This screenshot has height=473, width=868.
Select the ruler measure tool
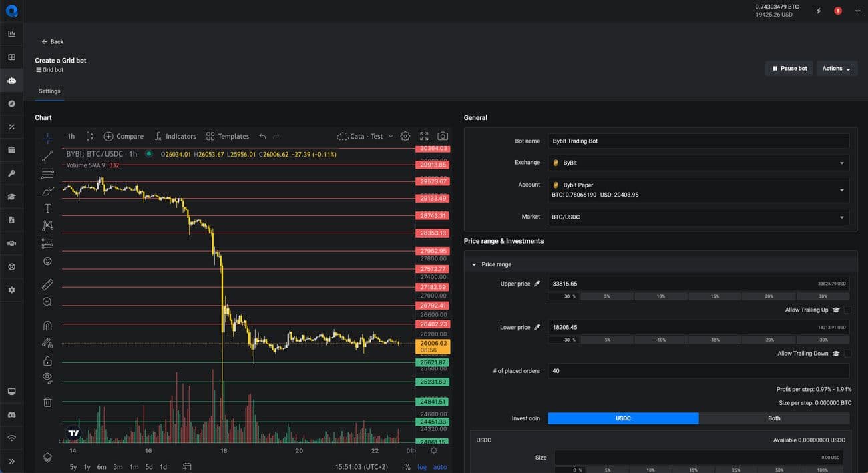tap(47, 284)
